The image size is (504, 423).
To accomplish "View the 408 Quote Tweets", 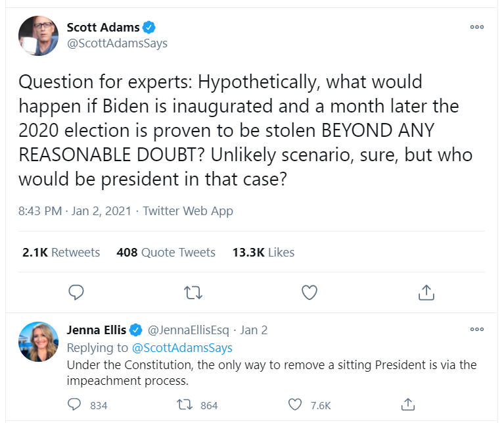I will click(x=166, y=252).
